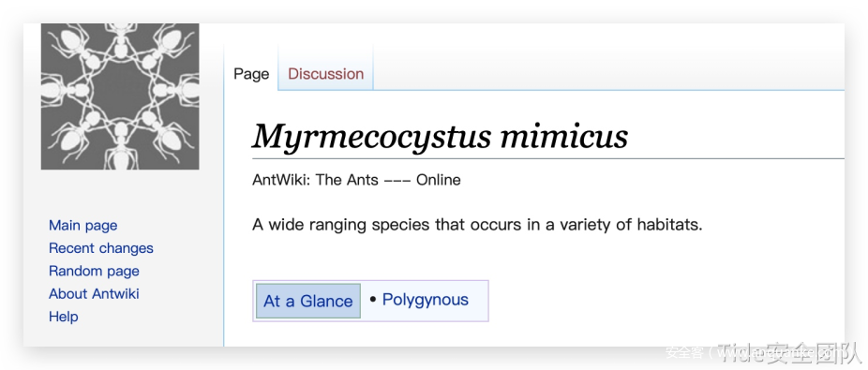
Task: Click the At a Glance box
Action: click(x=308, y=301)
